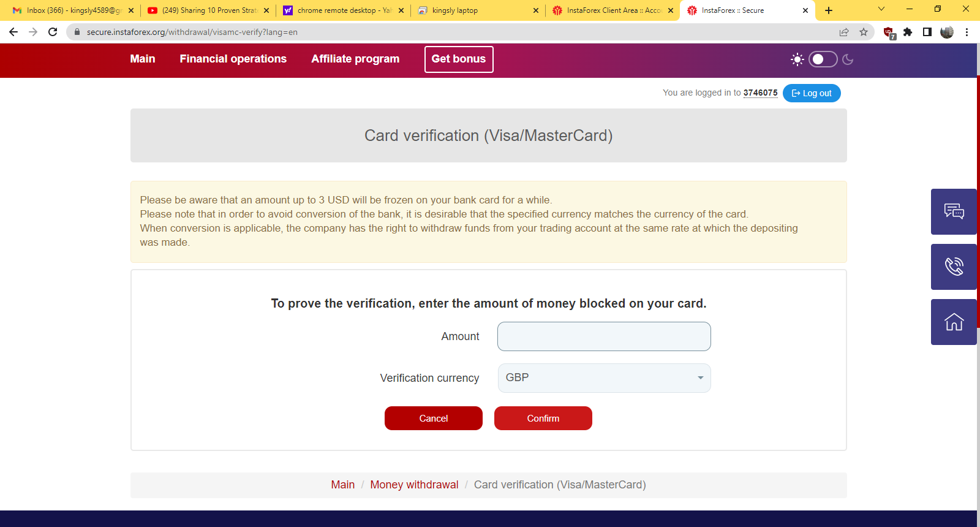Share this page using the share icon
980x527 pixels.
pyautogui.click(x=844, y=32)
